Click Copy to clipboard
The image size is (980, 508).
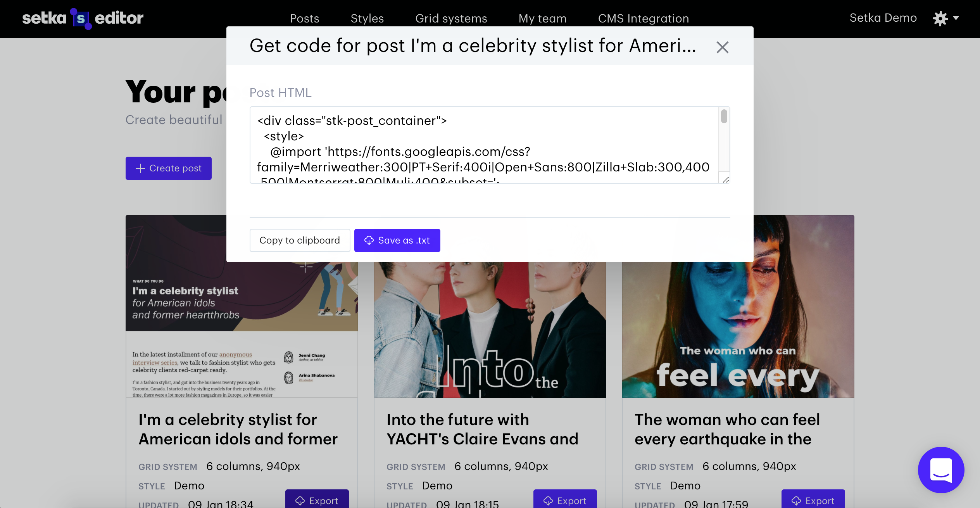(x=300, y=240)
